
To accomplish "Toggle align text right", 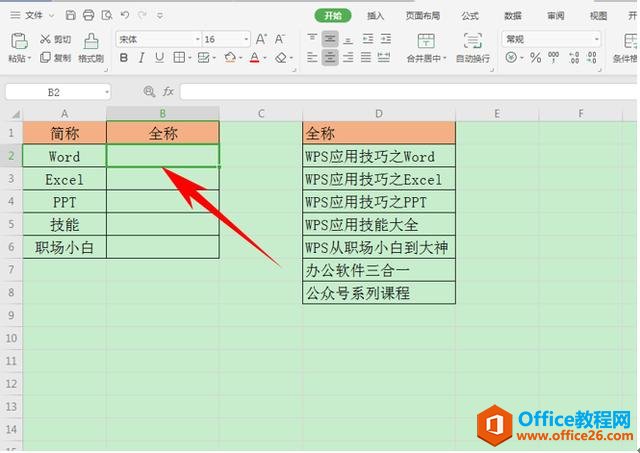I will [x=348, y=57].
